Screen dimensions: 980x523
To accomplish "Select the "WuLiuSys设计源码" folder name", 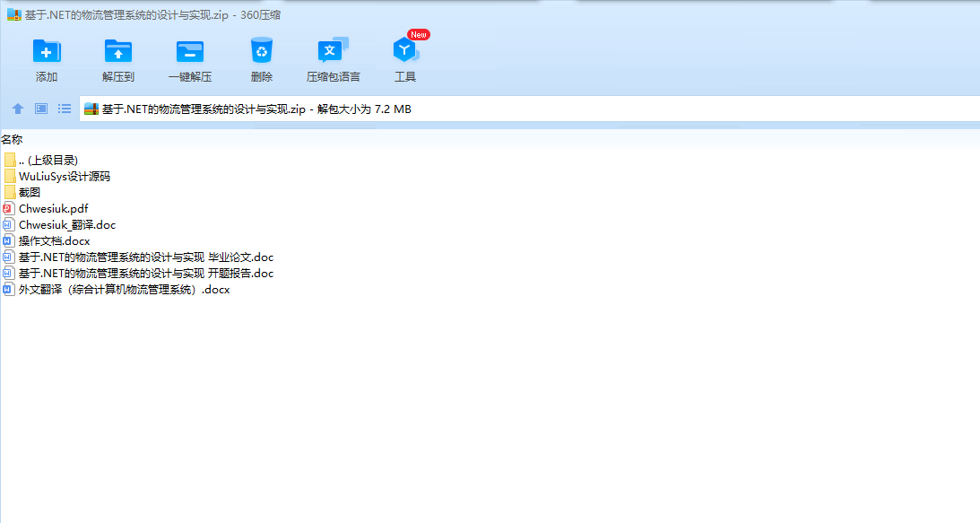I will tap(65, 177).
